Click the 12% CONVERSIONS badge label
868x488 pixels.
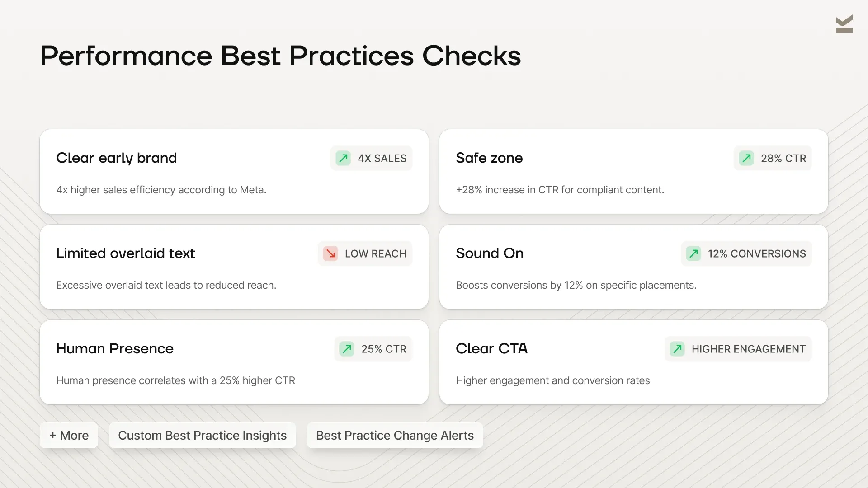[x=757, y=253]
